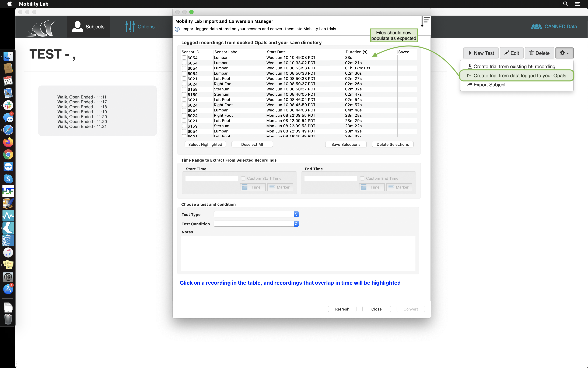This screenshot has height=368, width=588.
Task: Check the 6054 Lumbar 08:53:58 recording
Action: (x=184, y=68)
